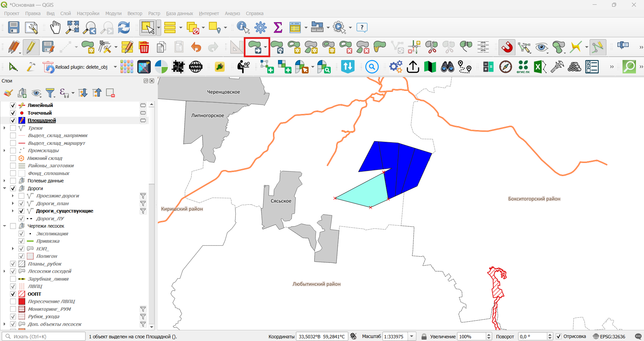This screenshot has height=341, width=644.
Task: Expand the Лесосеки соседей layer
Action: pos(4,271)
